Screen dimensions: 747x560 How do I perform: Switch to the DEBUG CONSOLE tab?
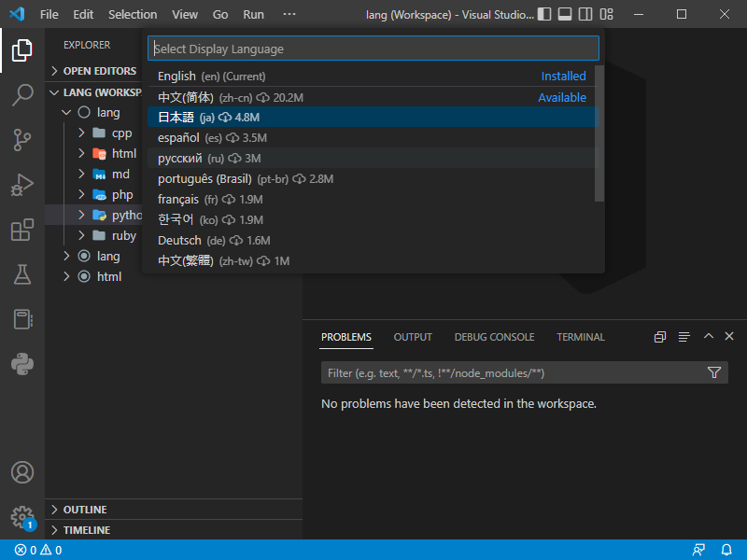[x=494, y=337]
